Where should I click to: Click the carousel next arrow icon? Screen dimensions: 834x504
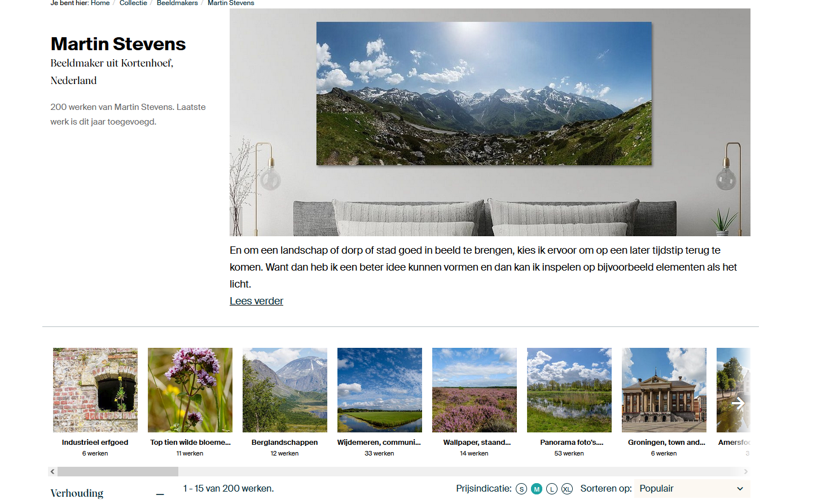coord(738,403)
